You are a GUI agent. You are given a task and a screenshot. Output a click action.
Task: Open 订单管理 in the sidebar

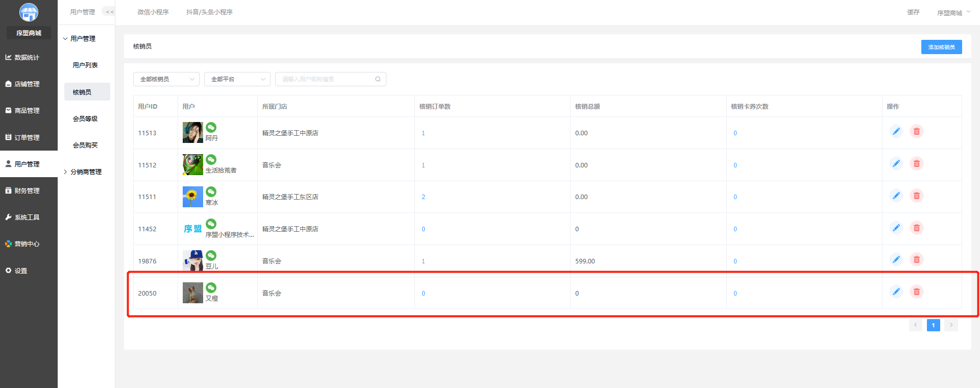29,138
